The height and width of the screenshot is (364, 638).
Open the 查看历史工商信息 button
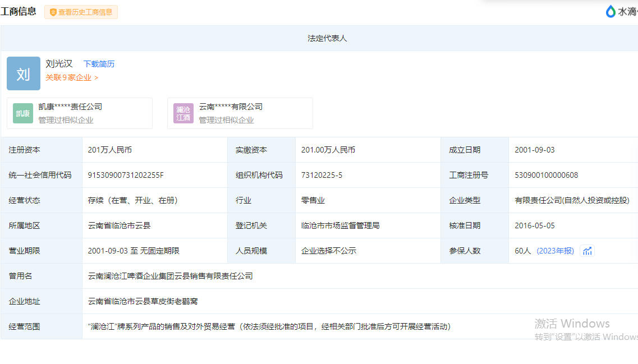click(x=81, y=12)
